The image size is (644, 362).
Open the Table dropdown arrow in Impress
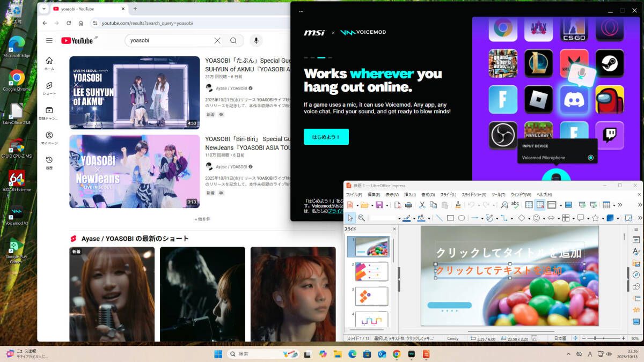pos(614,205)
